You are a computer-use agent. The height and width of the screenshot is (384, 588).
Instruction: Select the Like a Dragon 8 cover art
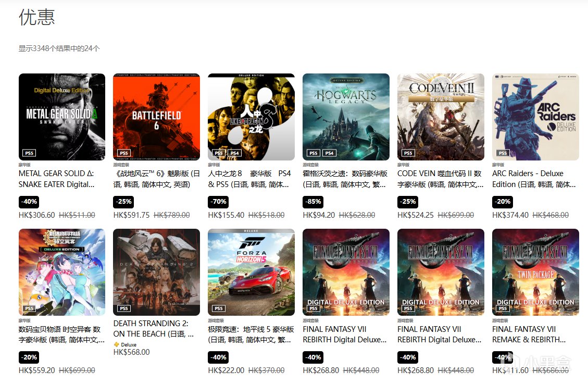251,117
